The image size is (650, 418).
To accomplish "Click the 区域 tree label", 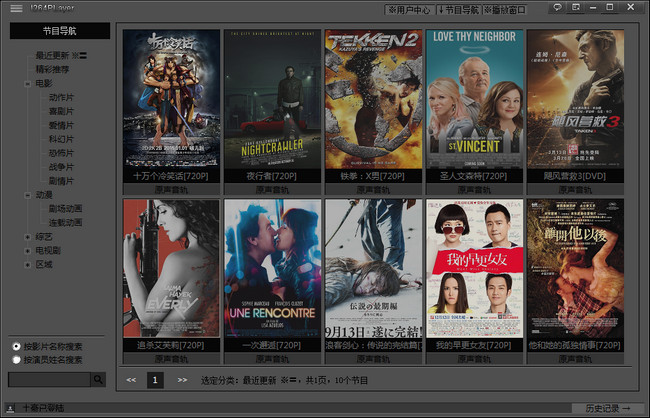I will [44, 265].
